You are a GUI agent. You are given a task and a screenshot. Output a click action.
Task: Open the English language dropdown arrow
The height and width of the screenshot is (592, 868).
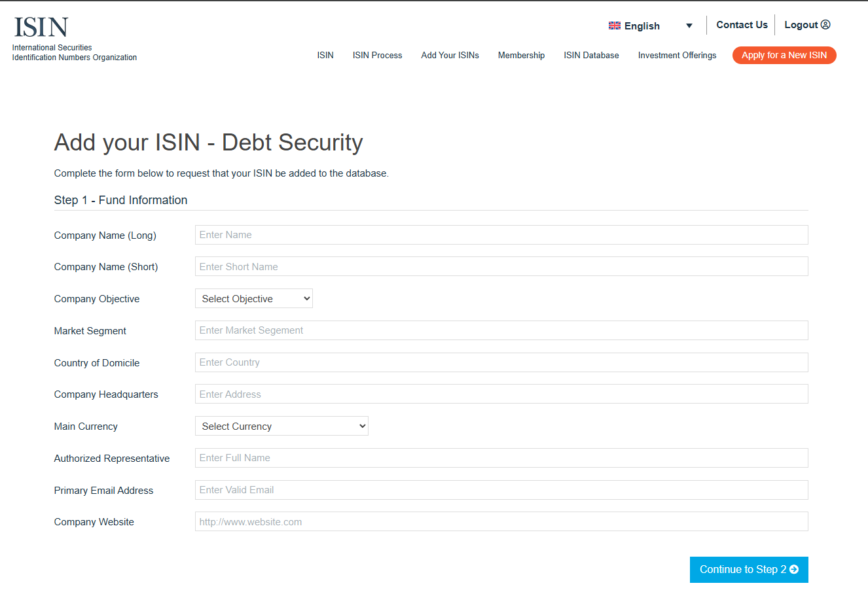coord(689,26)
